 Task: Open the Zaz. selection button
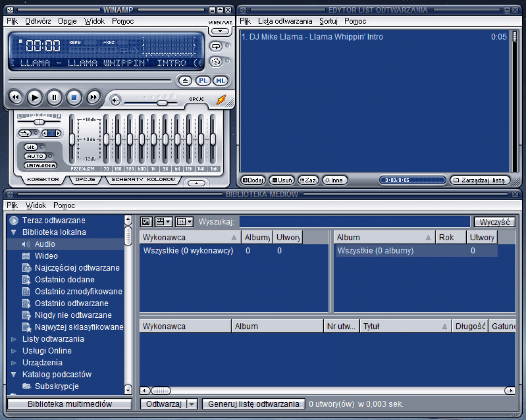[x=308, y=180]
